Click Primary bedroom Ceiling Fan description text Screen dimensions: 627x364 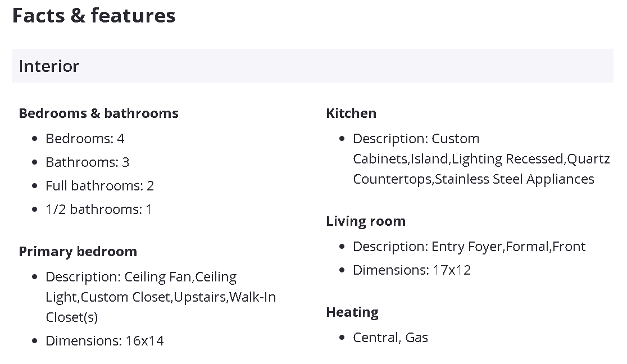(141, 277)
